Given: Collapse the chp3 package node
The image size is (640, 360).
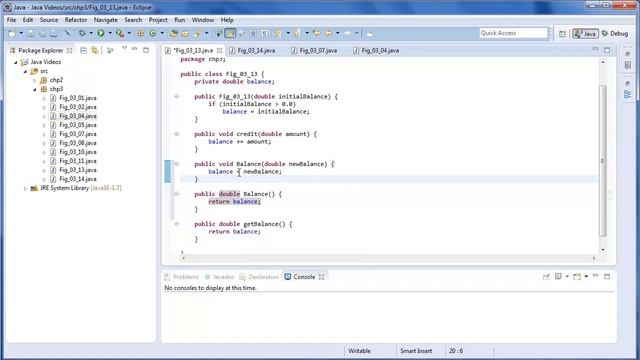Looking at the screenshot, I should 35,89.
